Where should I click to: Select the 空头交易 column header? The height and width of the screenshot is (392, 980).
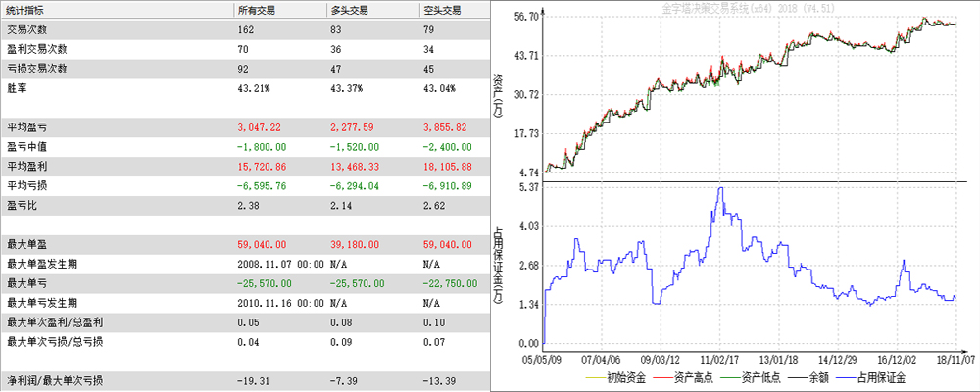442,10
